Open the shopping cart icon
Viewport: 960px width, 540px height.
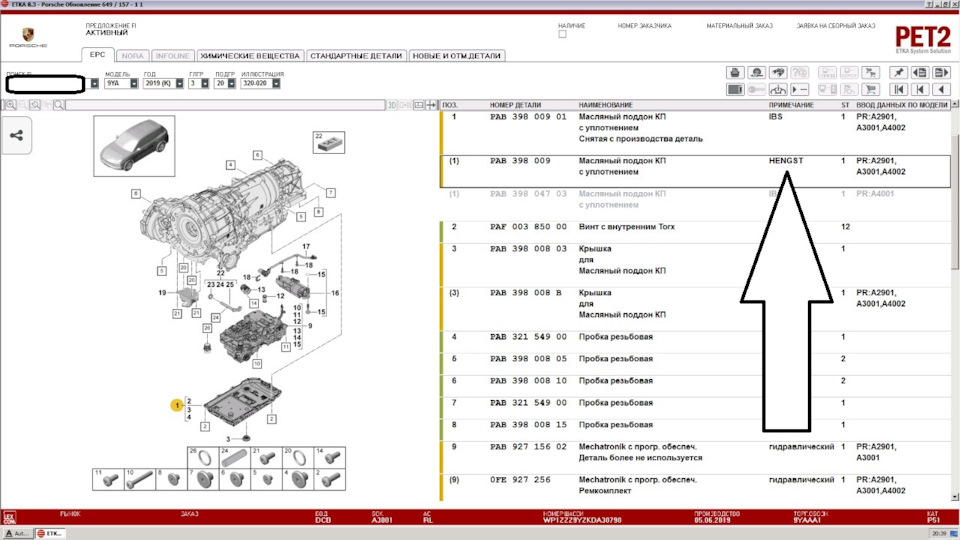coord(870,90)
